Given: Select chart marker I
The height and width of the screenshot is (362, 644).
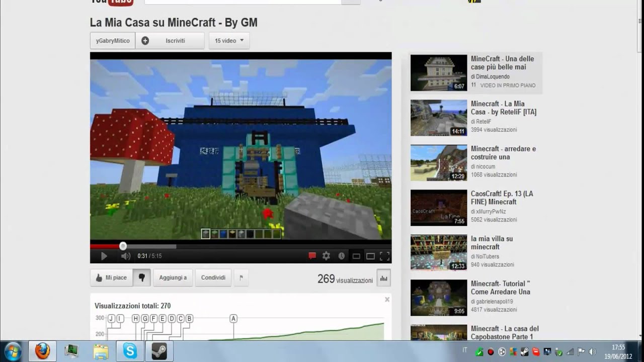Looking at the screenshot, I should coord(119,318).
